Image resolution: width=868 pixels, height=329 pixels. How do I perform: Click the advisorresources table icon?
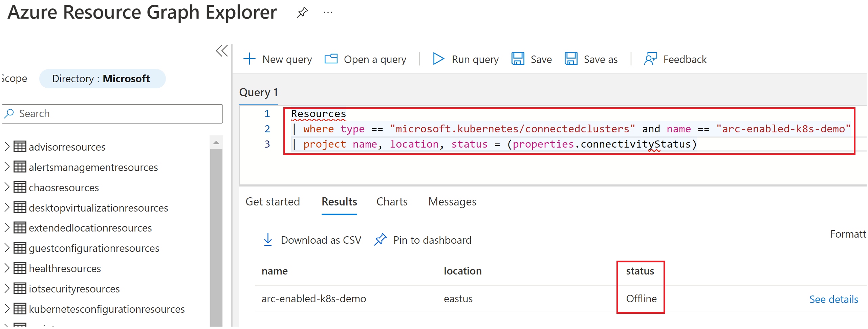[20, 147]
